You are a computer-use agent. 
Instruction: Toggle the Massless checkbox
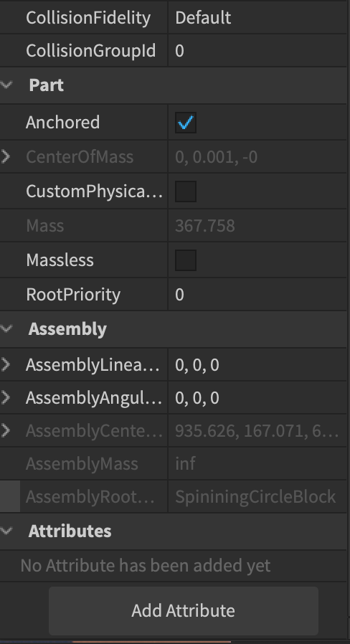(x=186, y=260)
